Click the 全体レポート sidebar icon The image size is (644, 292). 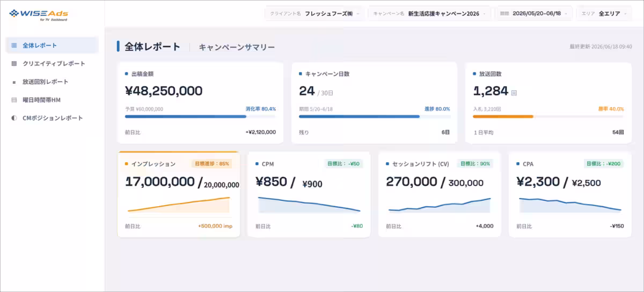point(14,45)
